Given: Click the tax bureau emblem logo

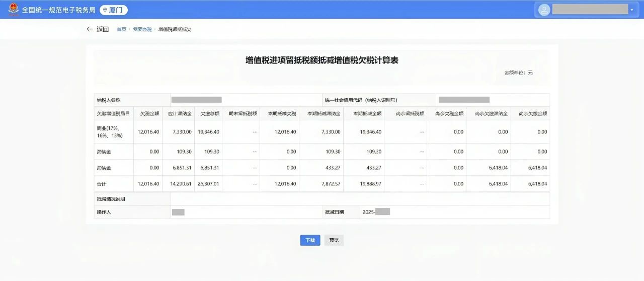Looking at the screenshot, I should [13, 10].
